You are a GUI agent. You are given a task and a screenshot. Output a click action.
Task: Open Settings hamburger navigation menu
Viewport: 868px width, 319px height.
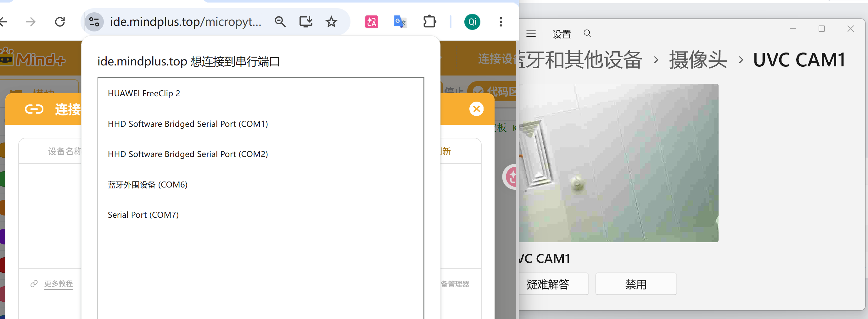[531, 34]
